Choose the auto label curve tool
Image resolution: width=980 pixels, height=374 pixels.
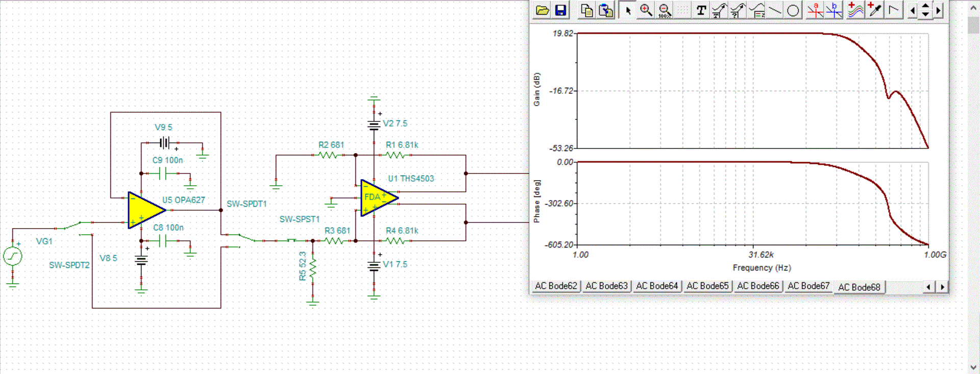[x=719, y=10]
